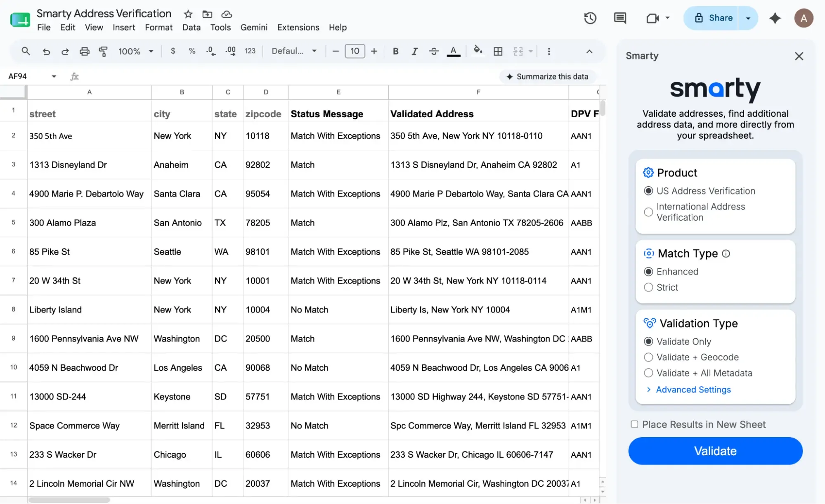Select Validate Only option

coord(648,341)
